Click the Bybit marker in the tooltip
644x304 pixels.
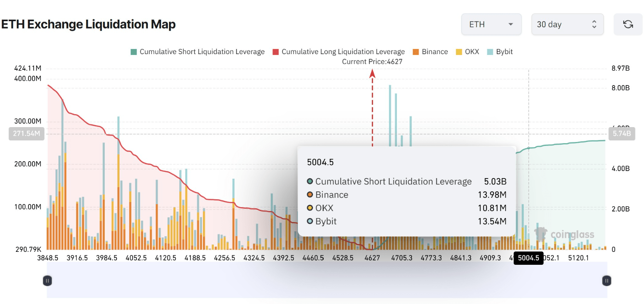click(310, 221)
